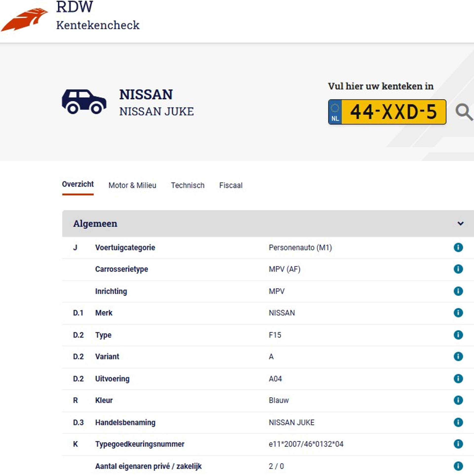The height and width of the screenshot is (476, 474).
Task: Click the Algemeen section header title
Action: [x=95, y=224]
